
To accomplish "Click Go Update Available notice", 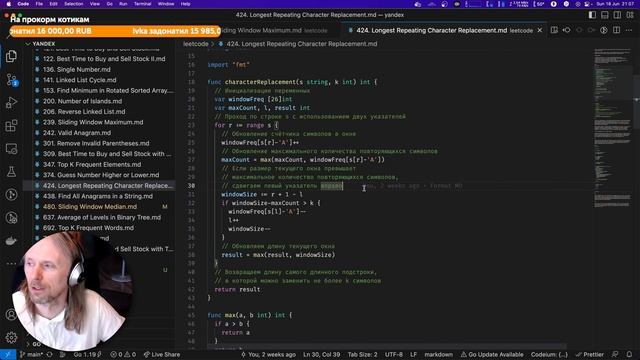I will [492, 354].
